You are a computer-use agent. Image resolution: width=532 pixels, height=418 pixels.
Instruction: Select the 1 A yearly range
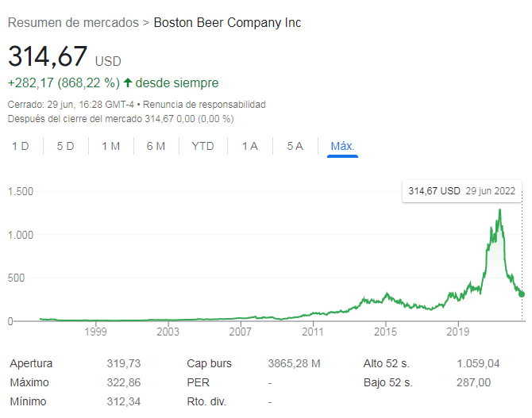click(250, 146)
